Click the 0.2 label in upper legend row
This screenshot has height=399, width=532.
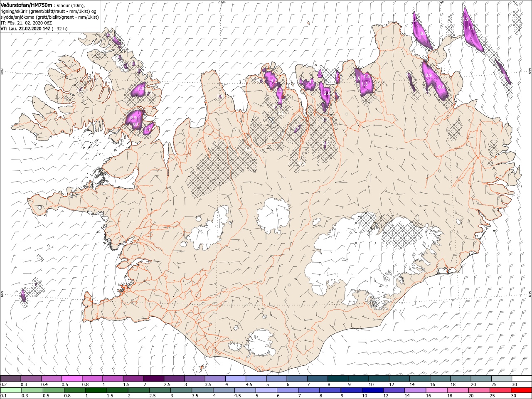pos(3,384)
